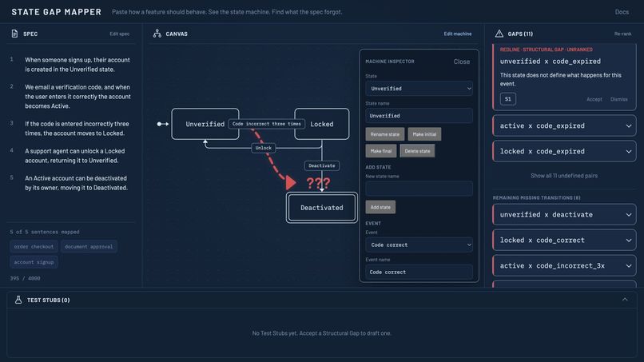Screen dimensions: 644x362
Task: Click the State Gap Mapper title
Action: [56, 12]
